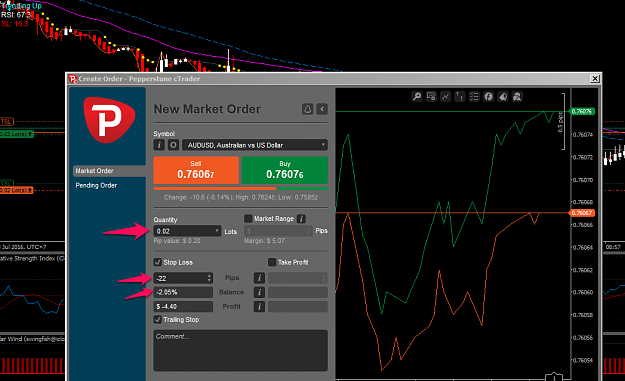The width and height of the screenshot is (625, 381).
Task: Click the symbol info 'i' icon
Action: [x=159, y=145]
